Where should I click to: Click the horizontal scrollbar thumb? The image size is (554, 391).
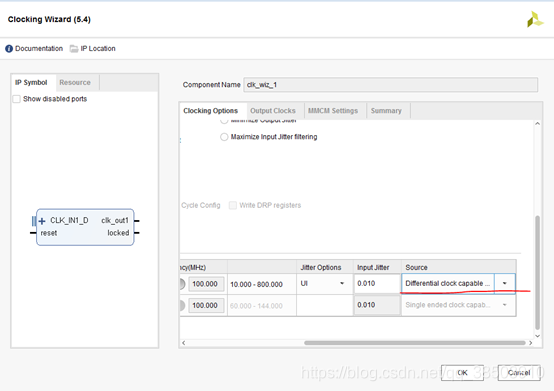point(414,343)
